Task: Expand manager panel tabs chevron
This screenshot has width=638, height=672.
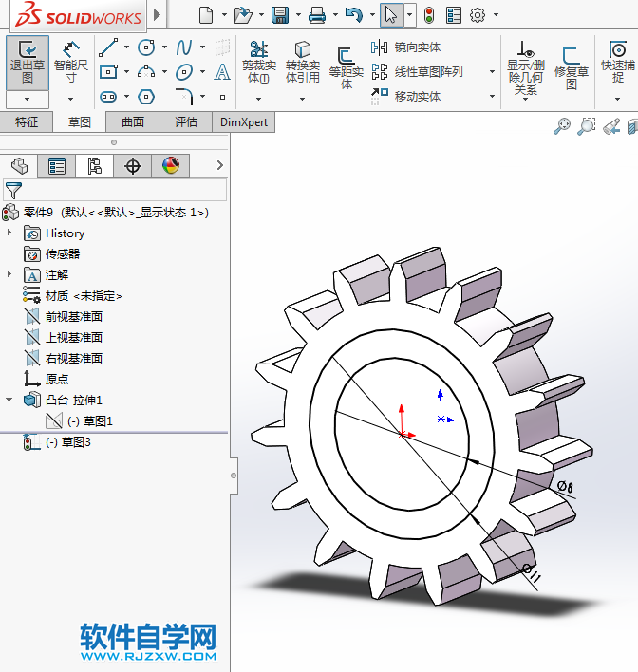Action: tap(220, 165)
